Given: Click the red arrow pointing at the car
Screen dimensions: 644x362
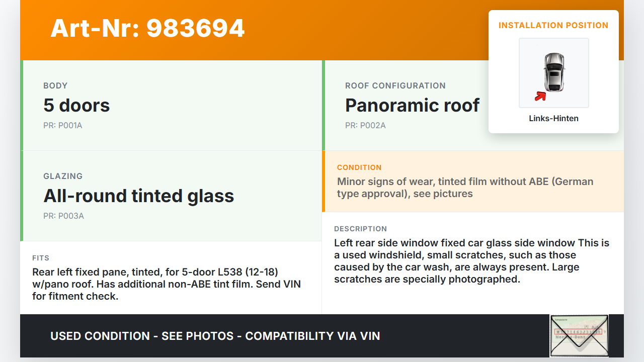Looking at the screenshot, I should point(540,96).
